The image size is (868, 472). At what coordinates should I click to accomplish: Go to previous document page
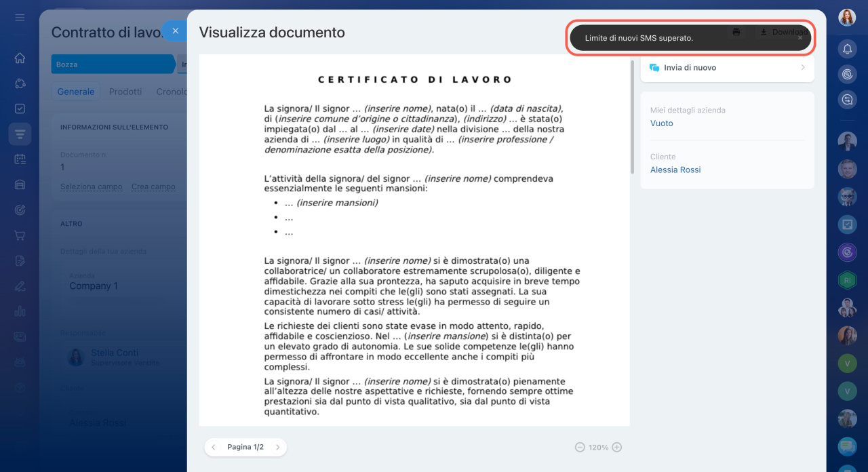coord(214,448)
